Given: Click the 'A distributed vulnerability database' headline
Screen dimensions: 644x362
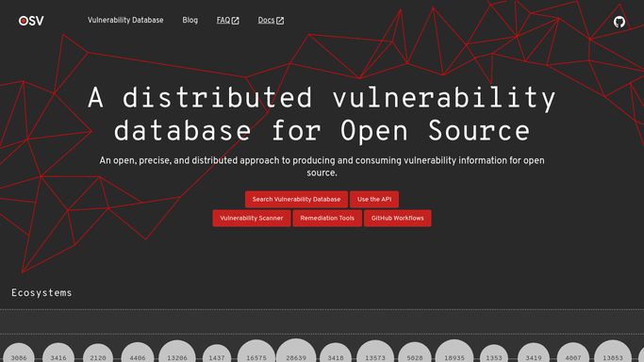Looking at the screenshot, I should coord(322,114).
